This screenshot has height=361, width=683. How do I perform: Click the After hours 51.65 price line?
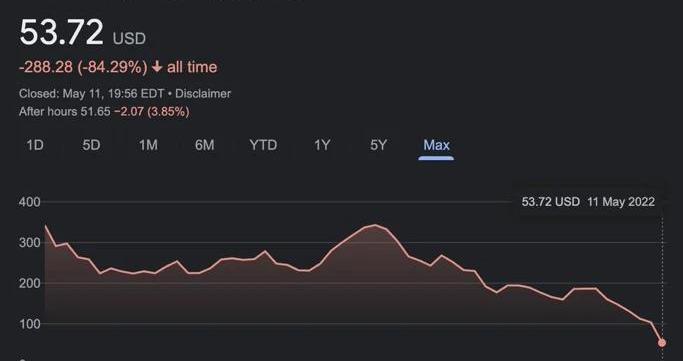click(104, 112)
